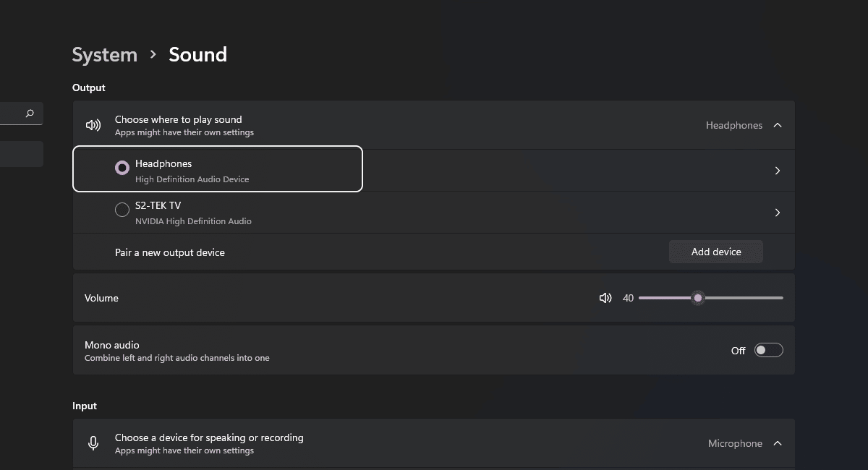Click the Headphones label in the output header

pos(733,125)
